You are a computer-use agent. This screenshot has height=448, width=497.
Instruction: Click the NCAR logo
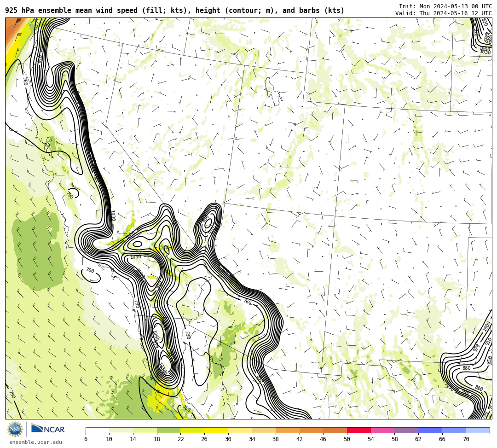48,429
